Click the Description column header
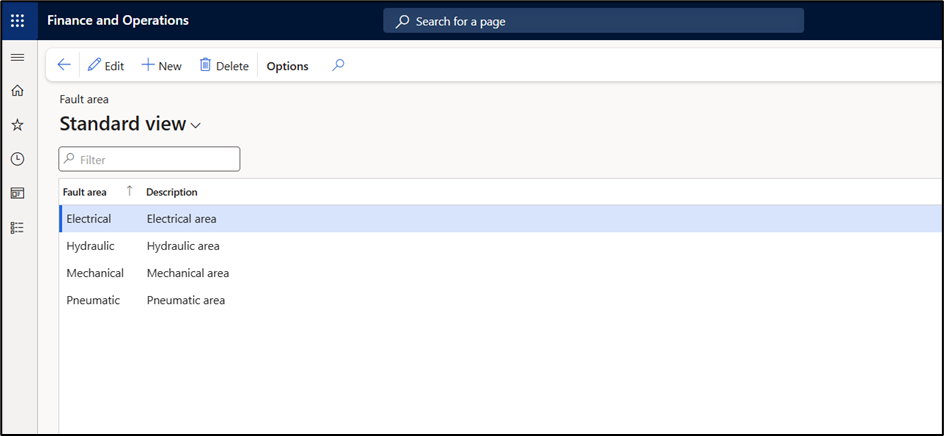The image size is (944, 436). (172, 192)
